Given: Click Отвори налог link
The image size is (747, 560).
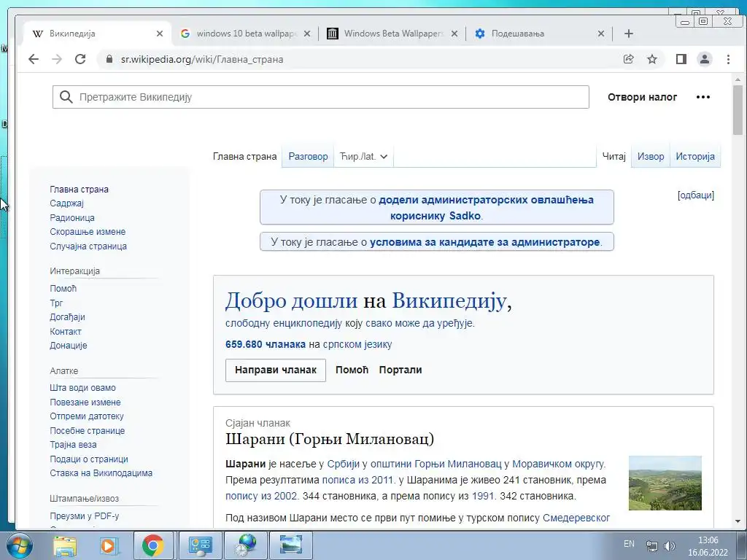Looking at the screenshot, I should [x=642, y=97].
